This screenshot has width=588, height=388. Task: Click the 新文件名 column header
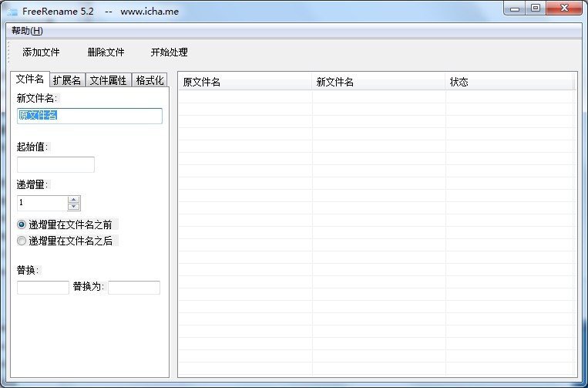click(x=378, y=82)
